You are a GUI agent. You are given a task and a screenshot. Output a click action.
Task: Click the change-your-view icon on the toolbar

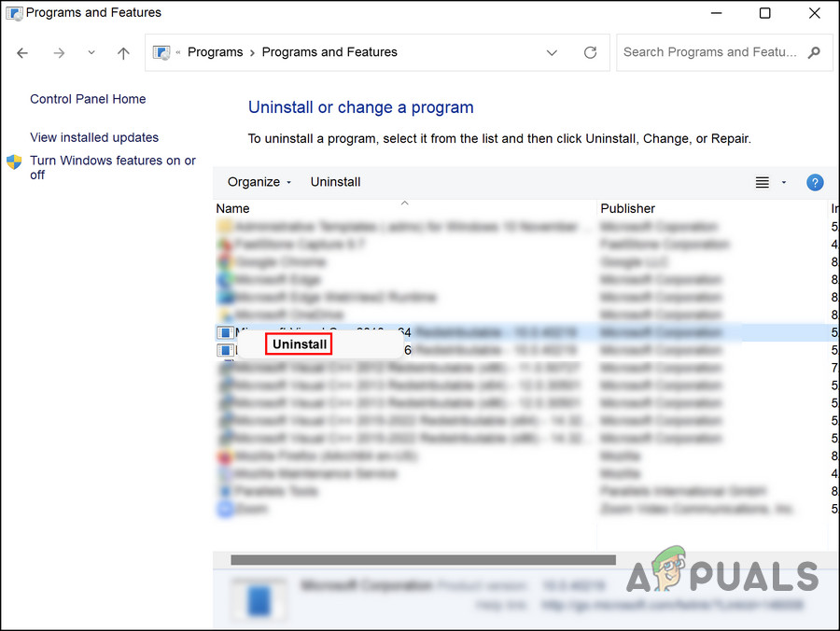[x=762, y=182]
